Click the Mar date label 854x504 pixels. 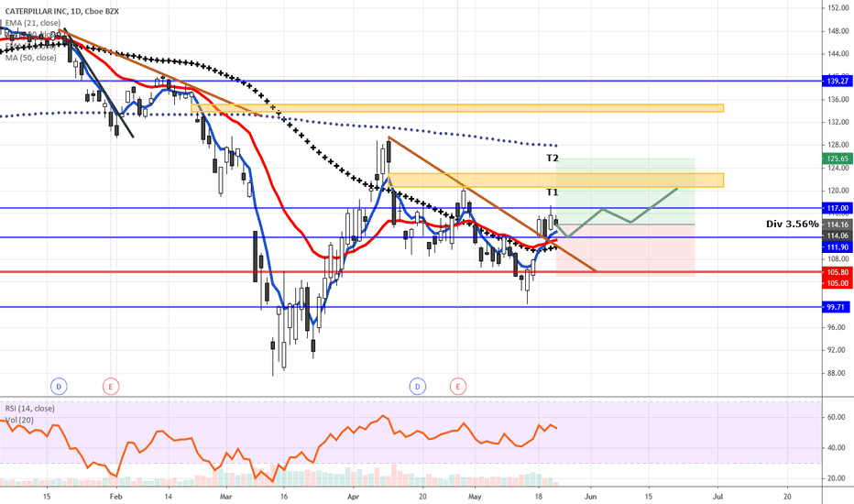[226, 497]
